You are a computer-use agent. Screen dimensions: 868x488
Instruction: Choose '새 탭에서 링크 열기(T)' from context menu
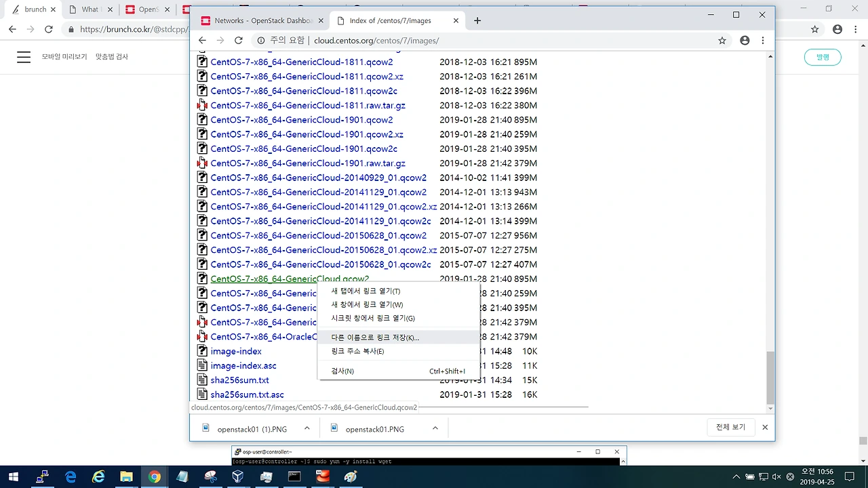click(399, 291)
